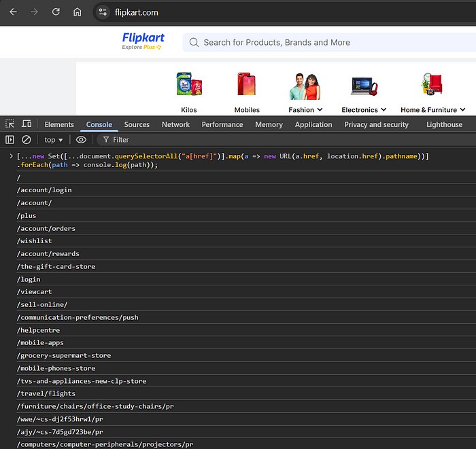Viewport: 476px width, 449px height.
Task: Open the Kilos category thumbnail
Action: click(189, 84)
